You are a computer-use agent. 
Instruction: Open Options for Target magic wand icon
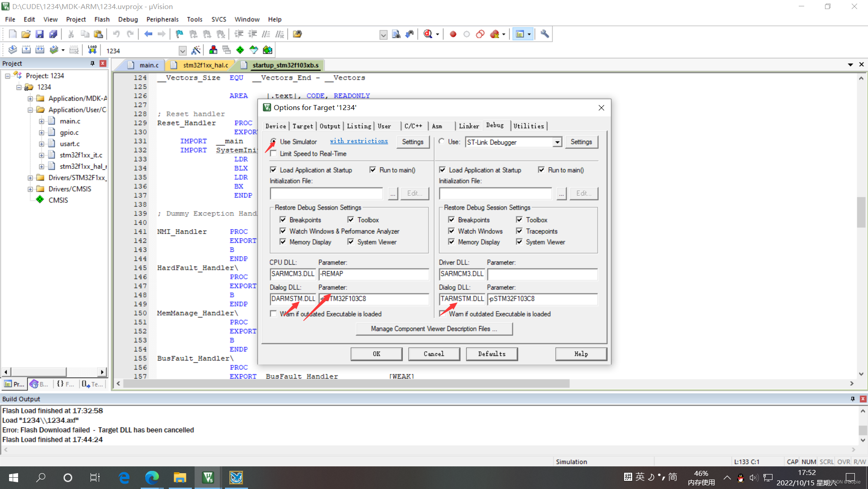click(196, 50)
